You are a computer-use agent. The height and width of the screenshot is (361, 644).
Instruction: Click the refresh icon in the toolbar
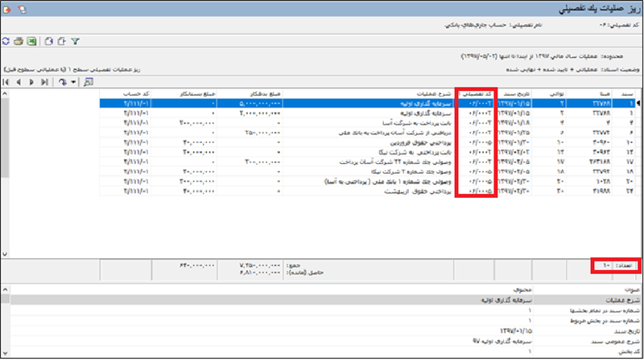tap(6, 40)
